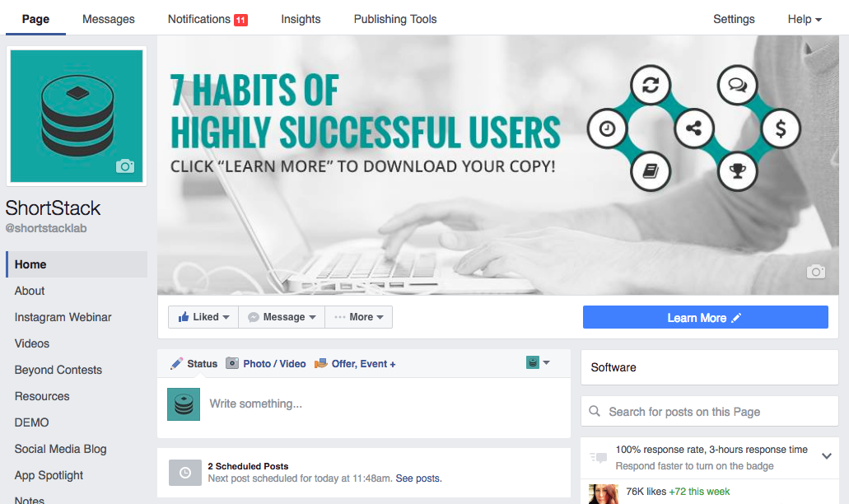This screenshot has width=849, height=504.
Task: Open the Message dropdown
Action: pyautogui.click(x=282, y=317)
